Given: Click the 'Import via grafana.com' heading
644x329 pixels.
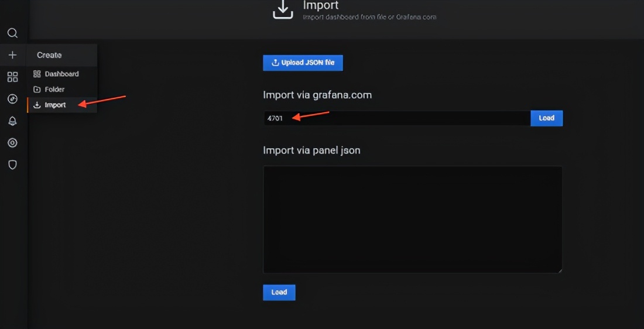Looking at the screenshot, I should pos(317,95).
